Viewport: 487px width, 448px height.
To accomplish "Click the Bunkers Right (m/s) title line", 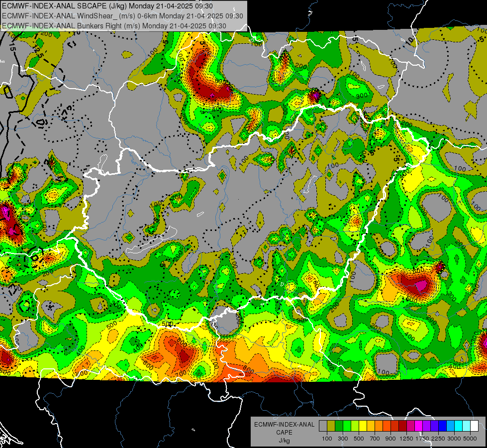I will [114, 26].
